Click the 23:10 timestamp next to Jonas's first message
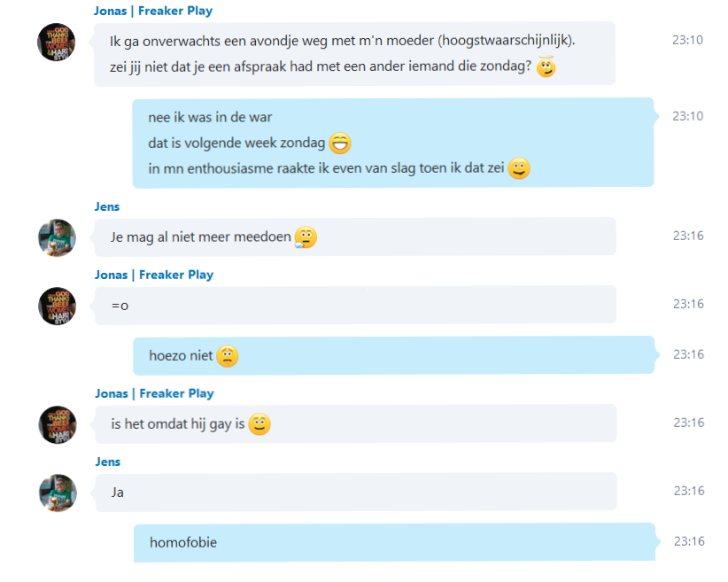 tap(687, 40)
